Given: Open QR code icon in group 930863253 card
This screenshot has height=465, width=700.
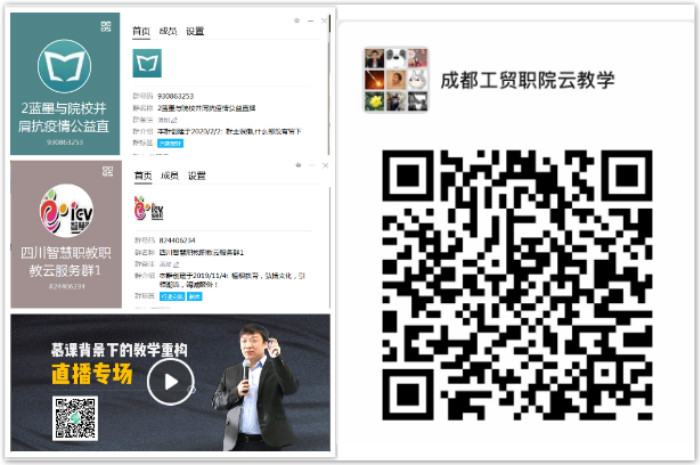Looking at the screenshot, I should (x=106, y=27).
